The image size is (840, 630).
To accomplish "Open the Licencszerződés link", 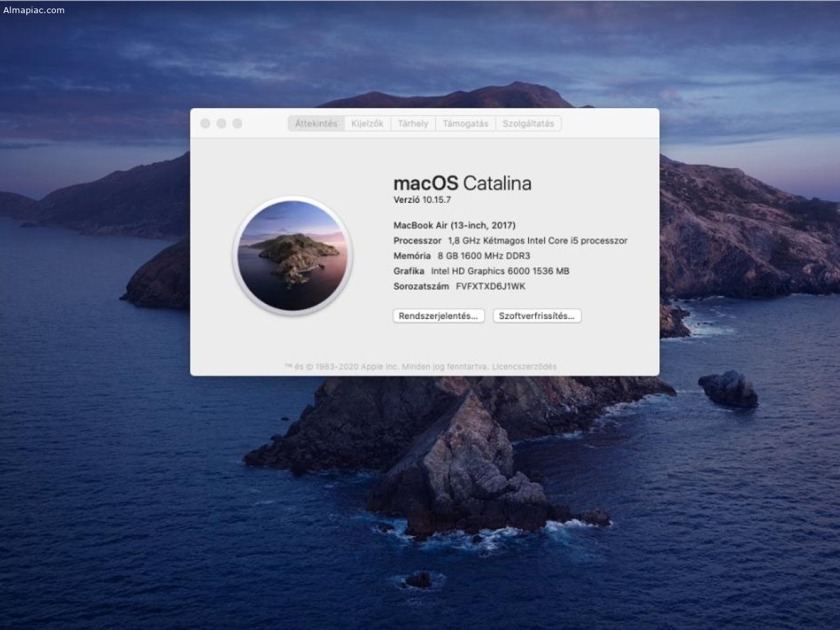I will [x=524, y=367].
